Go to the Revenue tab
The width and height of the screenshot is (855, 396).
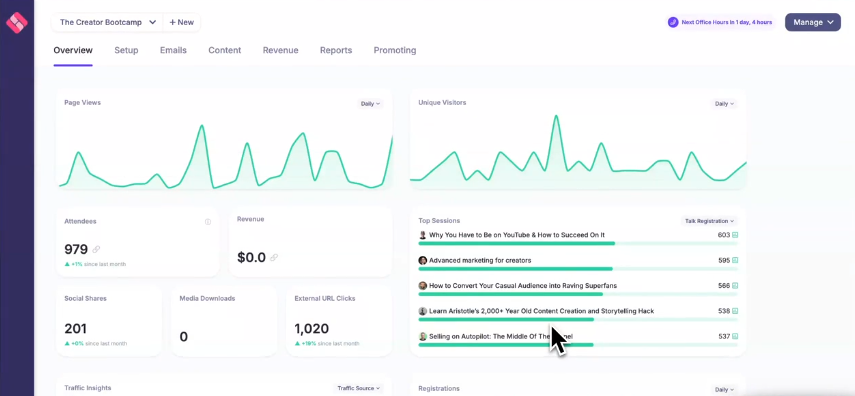point(280,50)
